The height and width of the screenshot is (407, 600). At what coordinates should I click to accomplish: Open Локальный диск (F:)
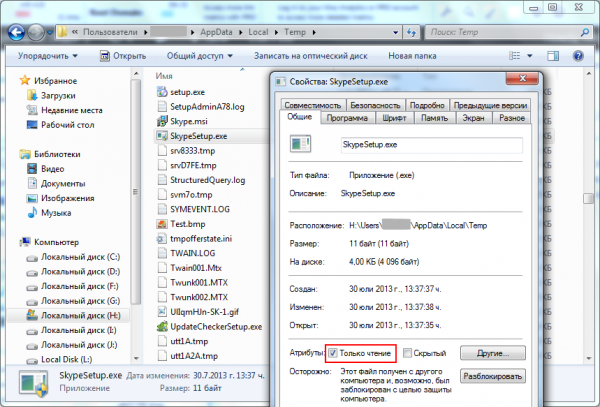[80, 286]
